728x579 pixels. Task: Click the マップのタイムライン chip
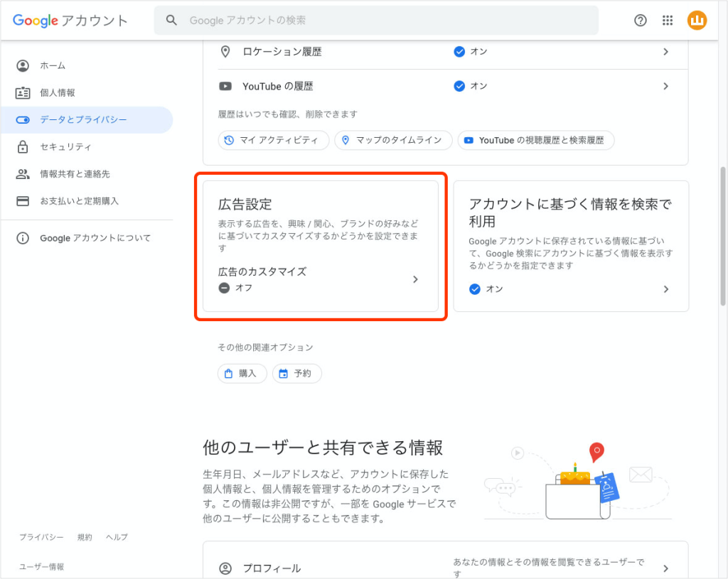393,140
